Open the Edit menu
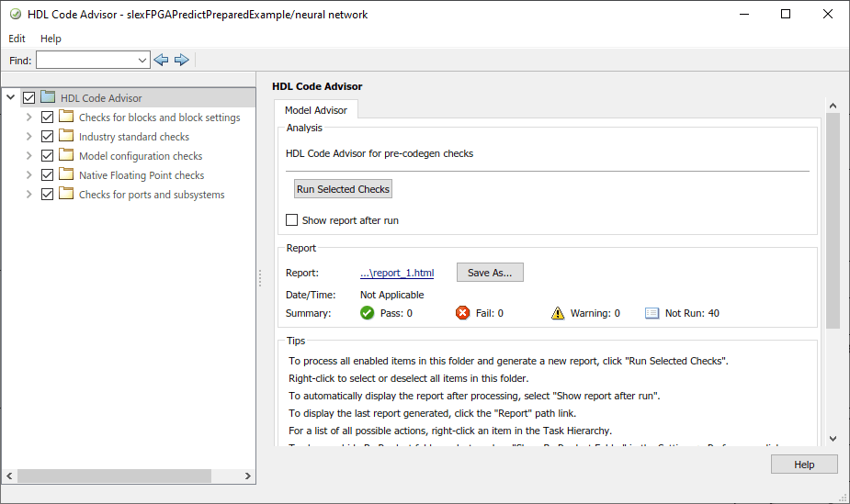This screenshot has height=504, width=850. [17, 39]
